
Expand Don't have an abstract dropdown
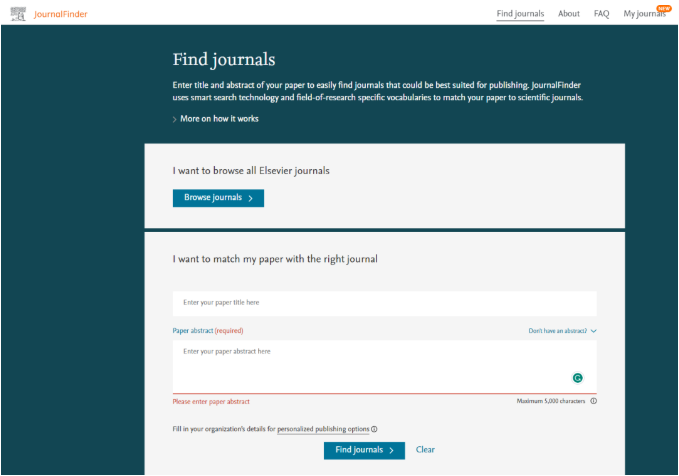pos(563,331)
